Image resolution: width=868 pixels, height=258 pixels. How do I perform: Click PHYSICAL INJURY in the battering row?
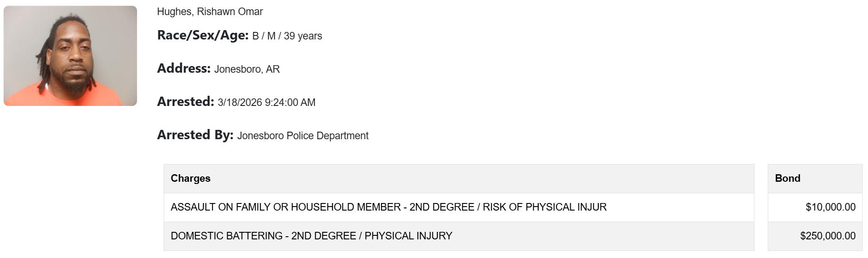tap(408, 236)
